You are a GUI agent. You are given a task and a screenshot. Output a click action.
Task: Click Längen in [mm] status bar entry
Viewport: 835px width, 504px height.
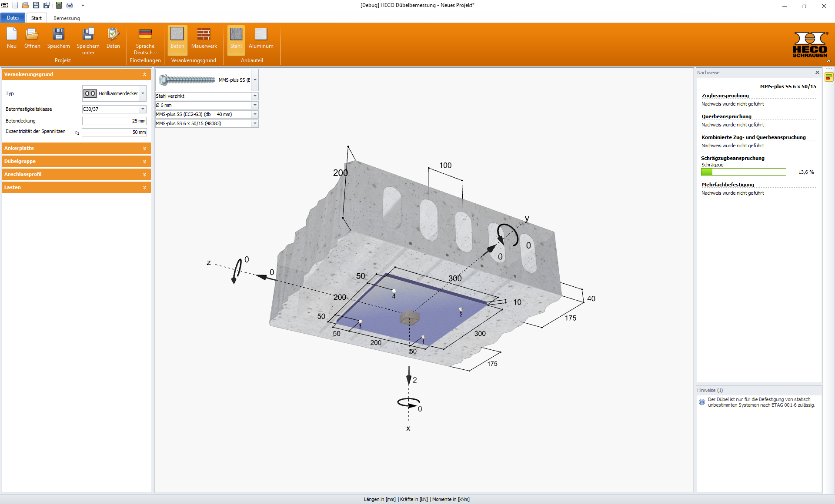point(380,499)
